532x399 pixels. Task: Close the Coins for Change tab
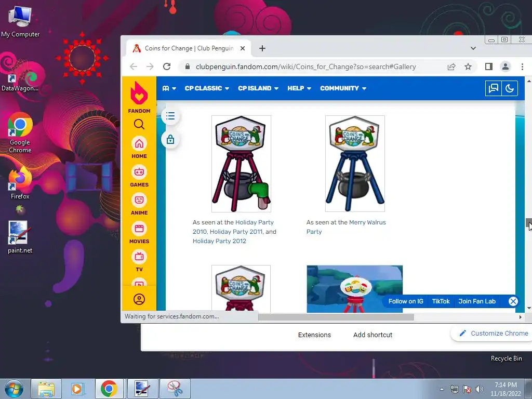pos(243,48)
